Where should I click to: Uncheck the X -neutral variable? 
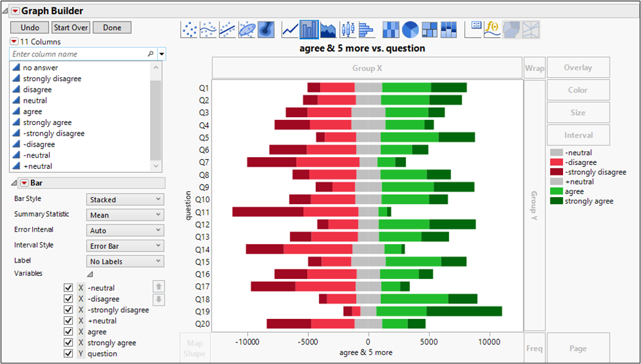68,288
